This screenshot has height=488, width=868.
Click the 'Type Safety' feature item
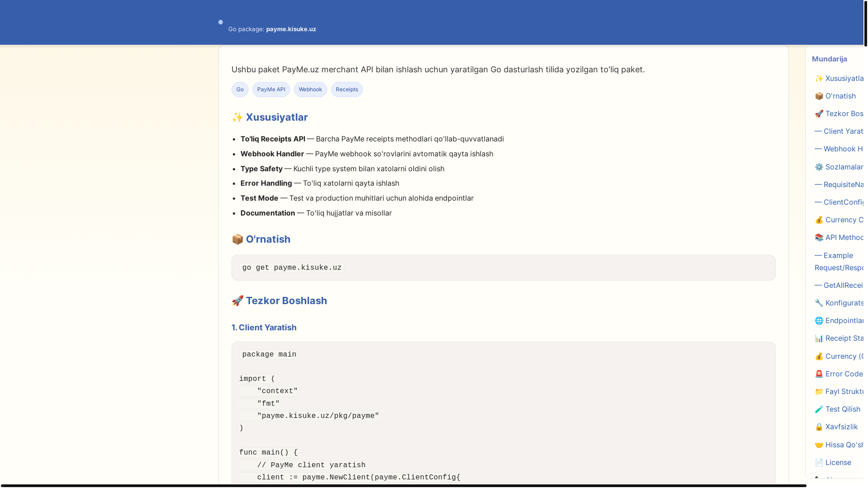pyautogui.click(x=342, y=169)
